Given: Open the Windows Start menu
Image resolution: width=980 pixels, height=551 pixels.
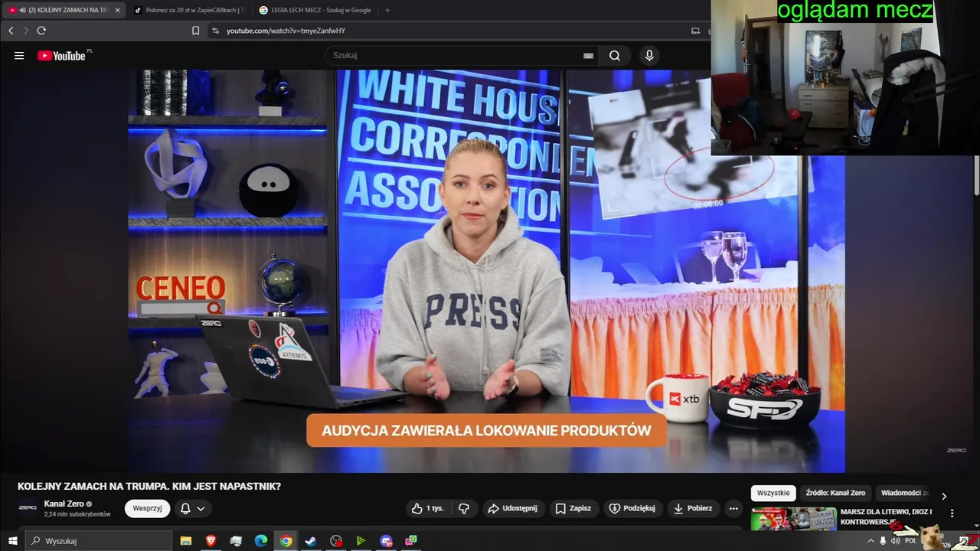Looking at the screenshot, I should tap(12, 541).
